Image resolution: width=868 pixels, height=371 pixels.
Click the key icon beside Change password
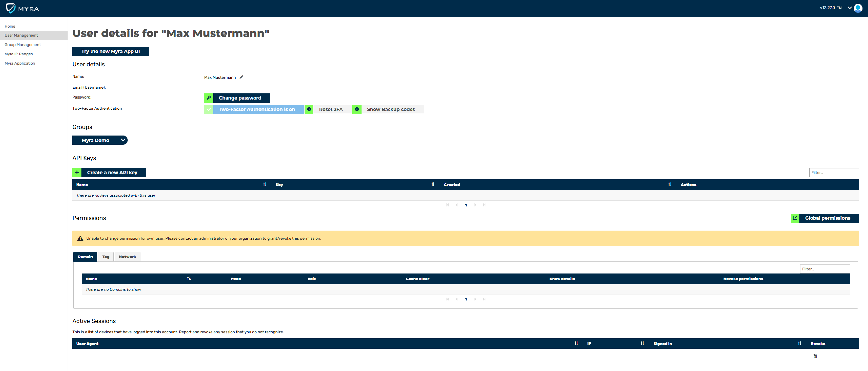(209, 98)
